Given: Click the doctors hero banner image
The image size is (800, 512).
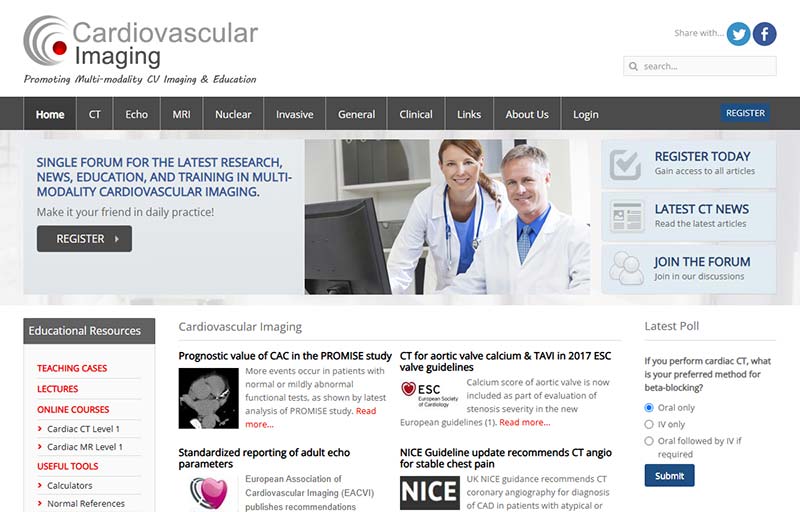Looking at the screenshot, I should click(x=447, y=217).
